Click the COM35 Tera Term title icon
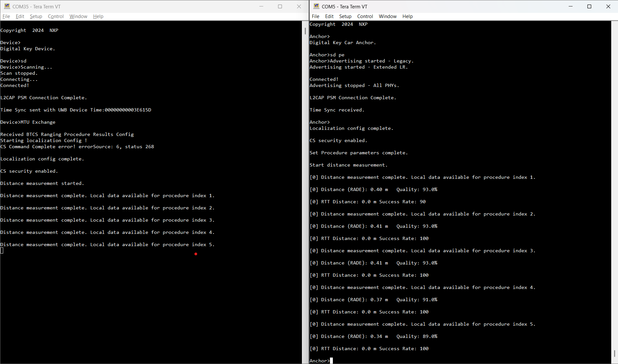Viewport: 618px width, 364px height. coord(7,6)
